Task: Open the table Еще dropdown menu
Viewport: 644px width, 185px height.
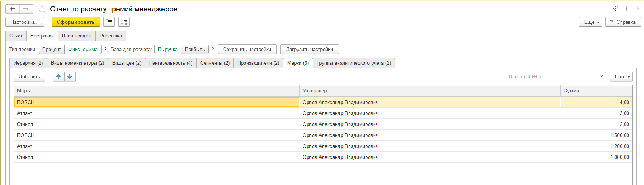Action: tap(621, 76)
